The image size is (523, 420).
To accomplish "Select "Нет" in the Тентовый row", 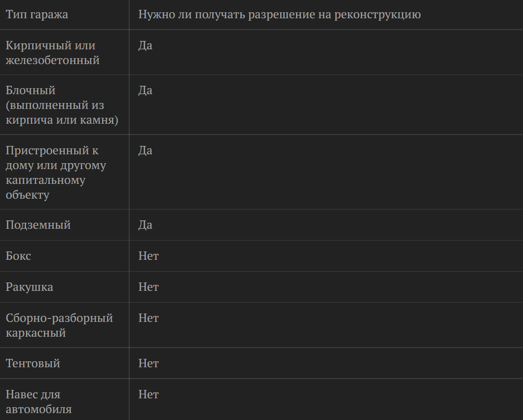I will tap(149, 363).
